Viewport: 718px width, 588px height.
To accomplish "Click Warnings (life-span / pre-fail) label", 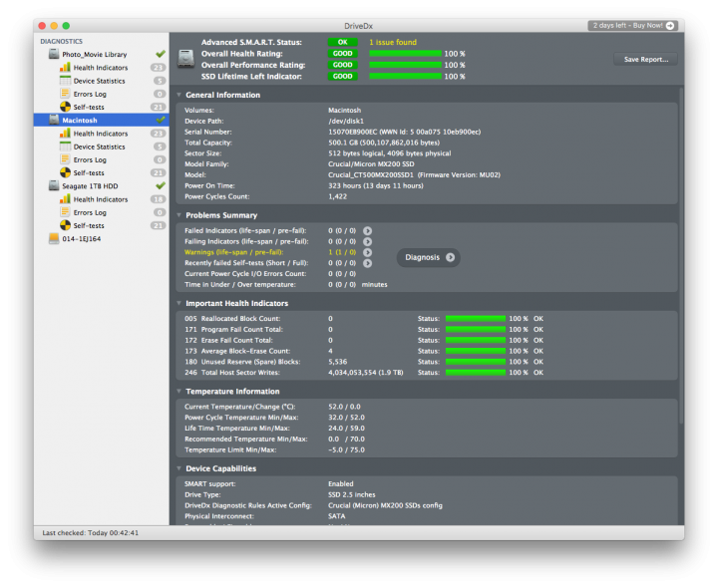I will (234, 252).
